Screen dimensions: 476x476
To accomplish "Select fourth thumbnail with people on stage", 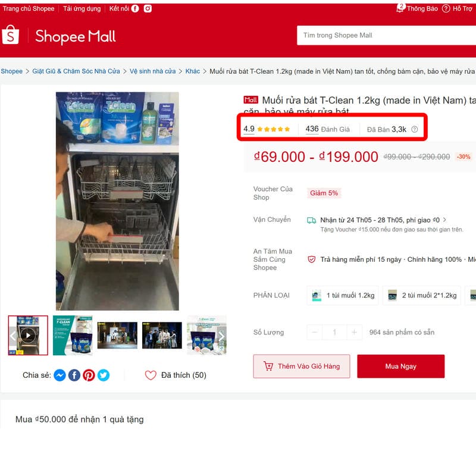I will [162, 336].
